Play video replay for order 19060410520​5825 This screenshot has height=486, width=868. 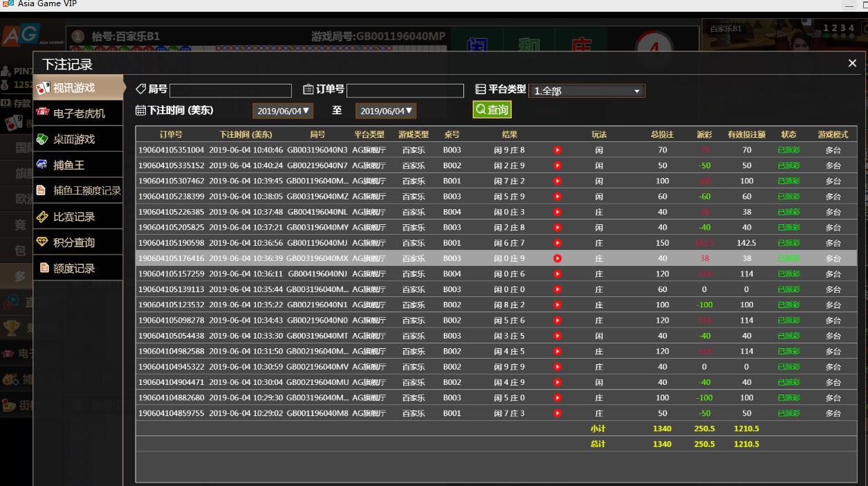pyautogui.click(x=557, y=227)
